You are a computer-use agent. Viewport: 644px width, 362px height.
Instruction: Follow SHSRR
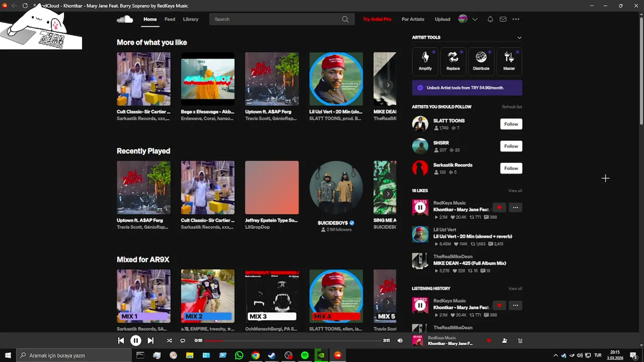(x=511, y=146)
